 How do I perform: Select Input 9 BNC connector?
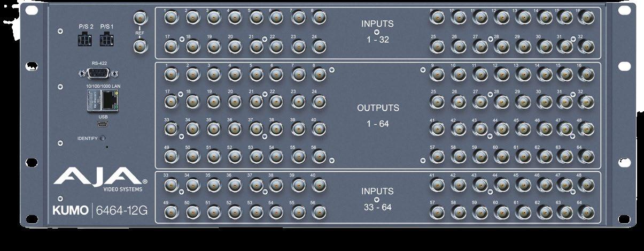(x=438, y=18)
